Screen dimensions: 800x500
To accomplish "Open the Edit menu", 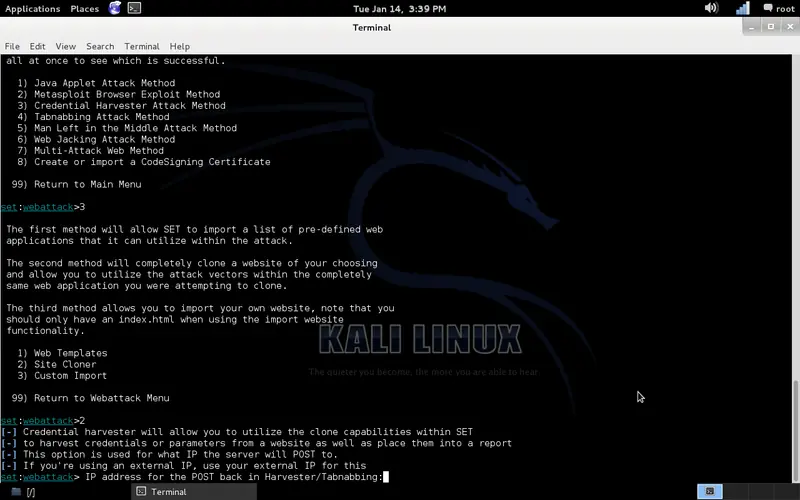I will pyautogui.click(x=37, y=46).
